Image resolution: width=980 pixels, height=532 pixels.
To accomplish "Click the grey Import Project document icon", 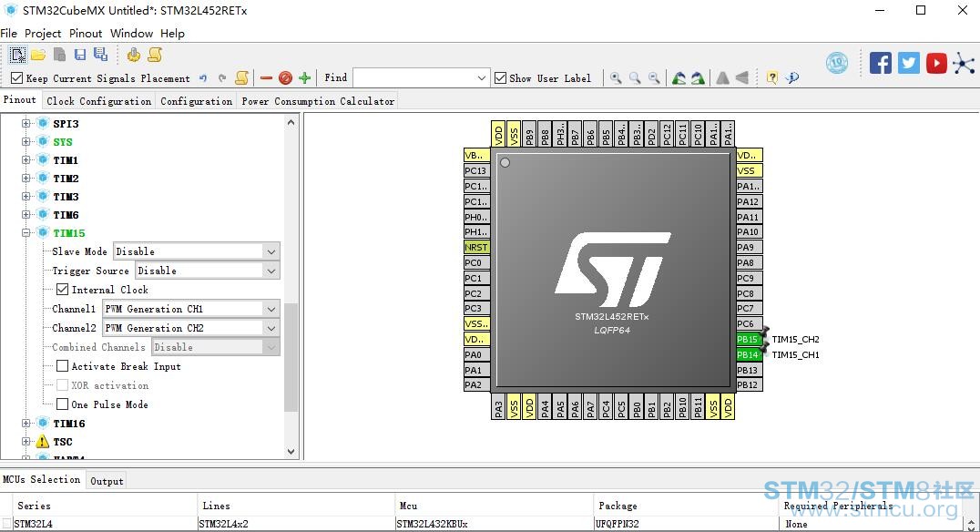I will point(59,55).
